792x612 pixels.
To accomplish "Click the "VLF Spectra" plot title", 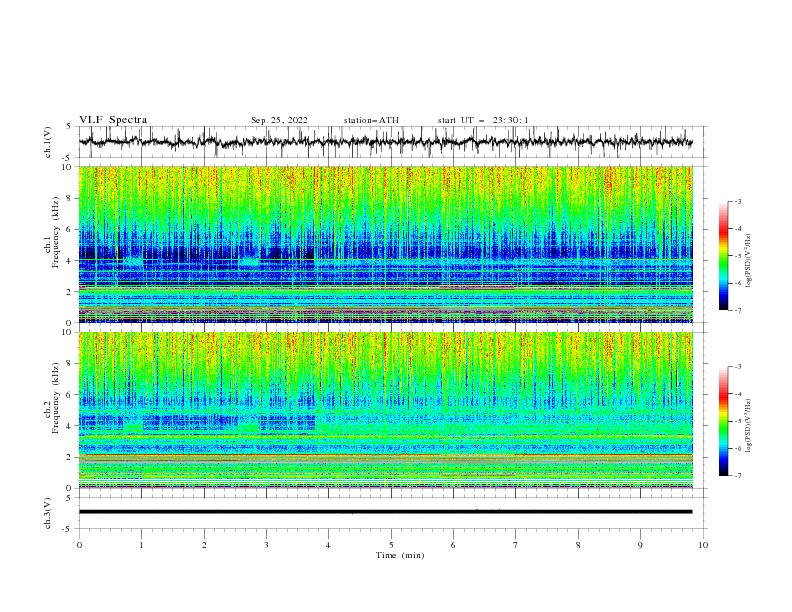I will point(113,120).
